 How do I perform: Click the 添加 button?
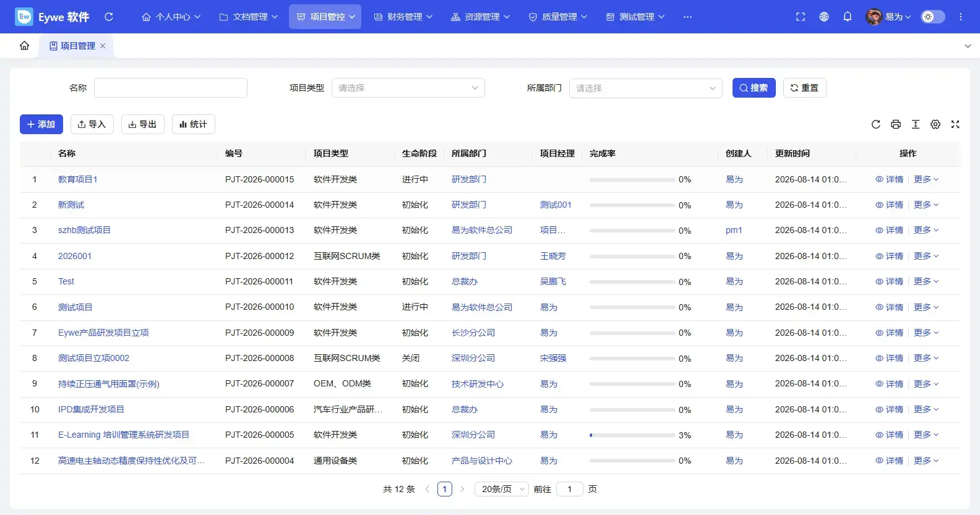41,124
